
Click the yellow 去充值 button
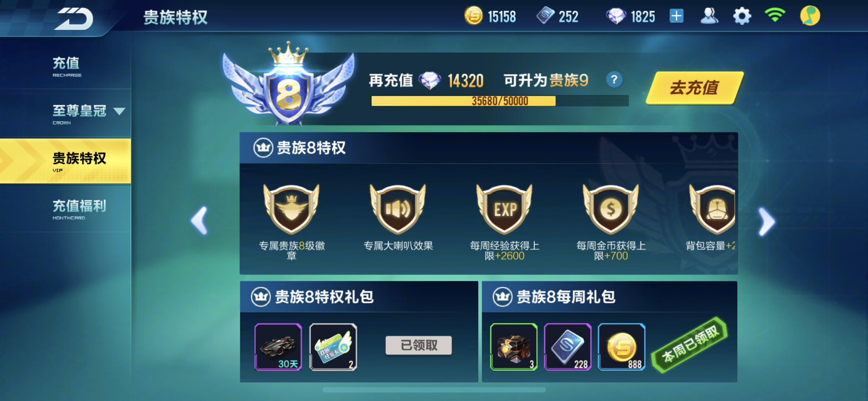pos(694,88)
